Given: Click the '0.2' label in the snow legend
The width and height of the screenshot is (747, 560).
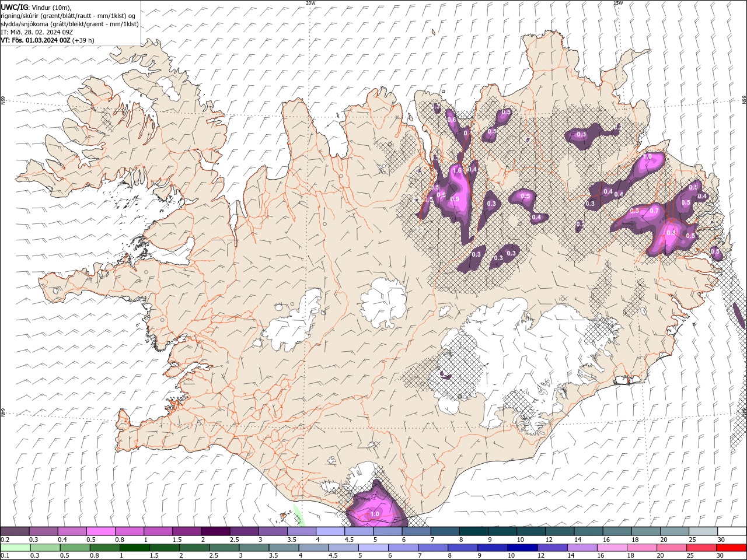Looking at the screenshot, I should tap(5, 540).
